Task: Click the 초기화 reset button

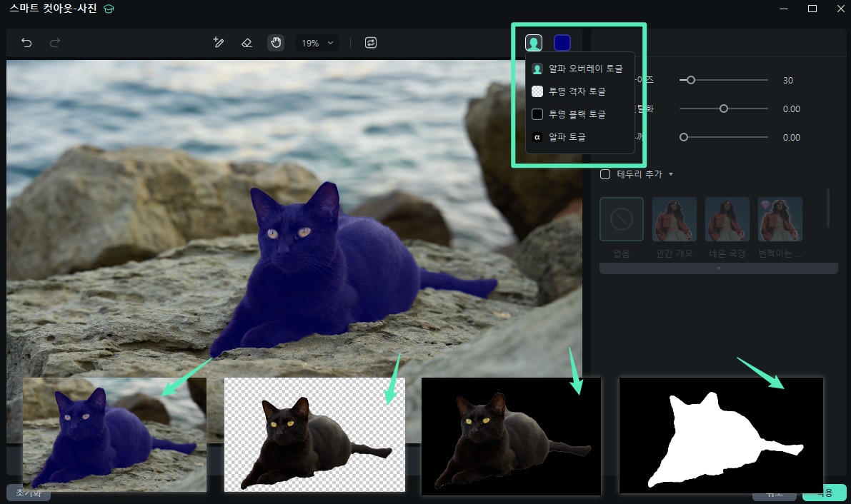Action: 29,493
